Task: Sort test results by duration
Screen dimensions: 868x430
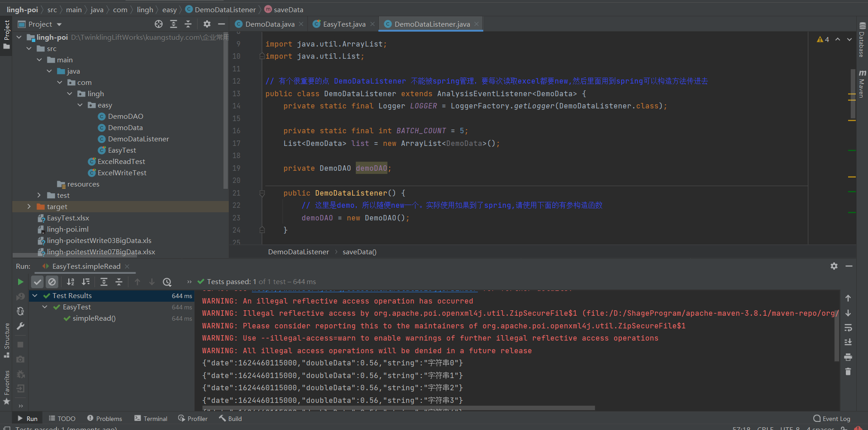Action: point(85,282)
